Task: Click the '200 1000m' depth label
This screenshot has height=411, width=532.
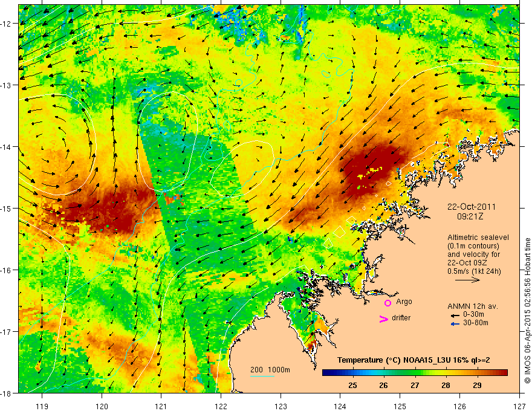Action: click(x=270, y=370)
